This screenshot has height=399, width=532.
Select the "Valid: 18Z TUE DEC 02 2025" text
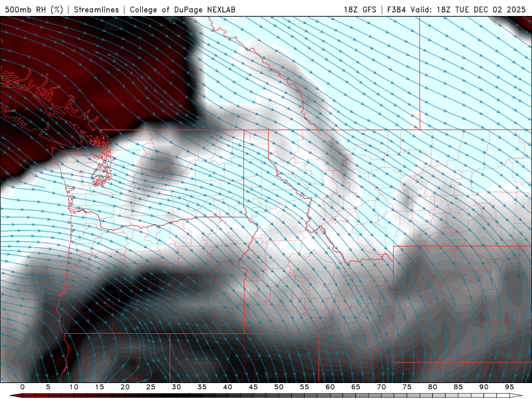(468, 9)
